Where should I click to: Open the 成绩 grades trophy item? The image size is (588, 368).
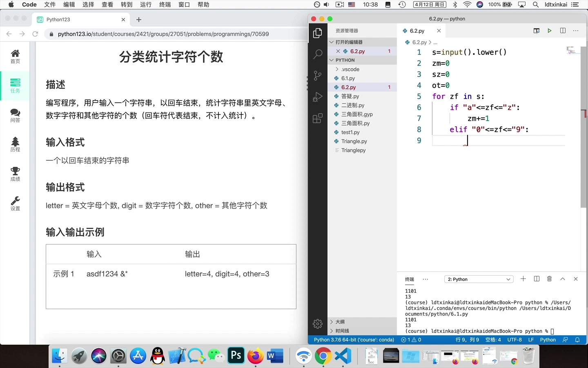(15, 174)
